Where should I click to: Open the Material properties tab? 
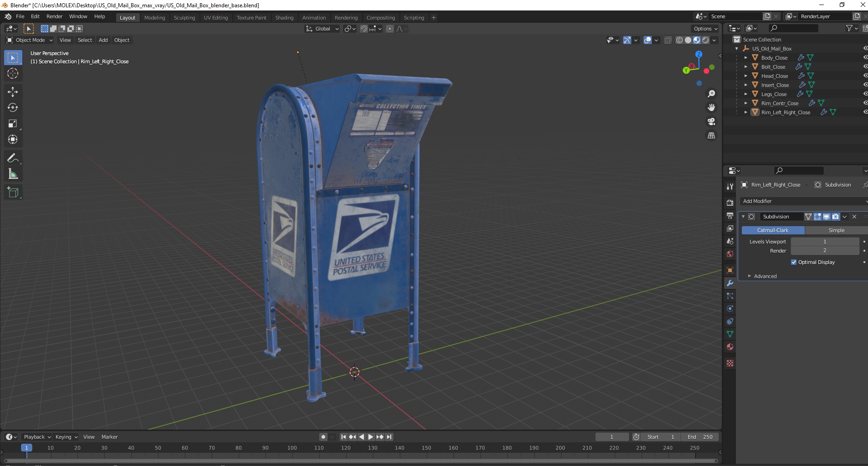tap(730, 347)
